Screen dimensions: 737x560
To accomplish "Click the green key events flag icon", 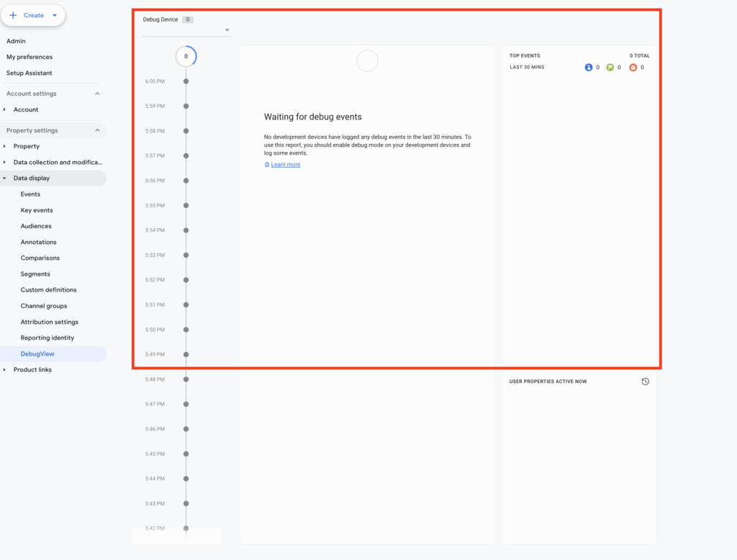I will click(x=610, y=67).
